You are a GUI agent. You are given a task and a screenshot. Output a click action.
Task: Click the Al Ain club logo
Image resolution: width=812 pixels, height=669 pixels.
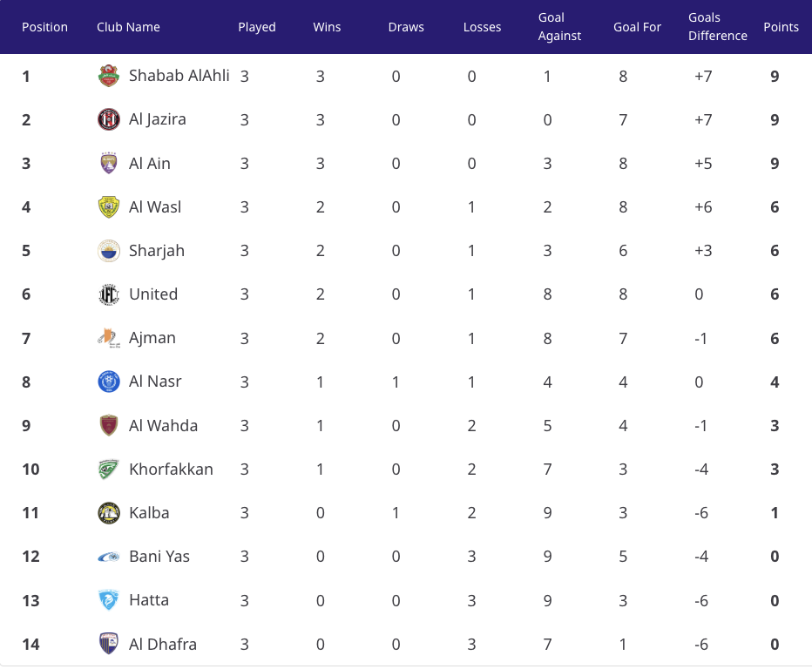pos(109,163)
